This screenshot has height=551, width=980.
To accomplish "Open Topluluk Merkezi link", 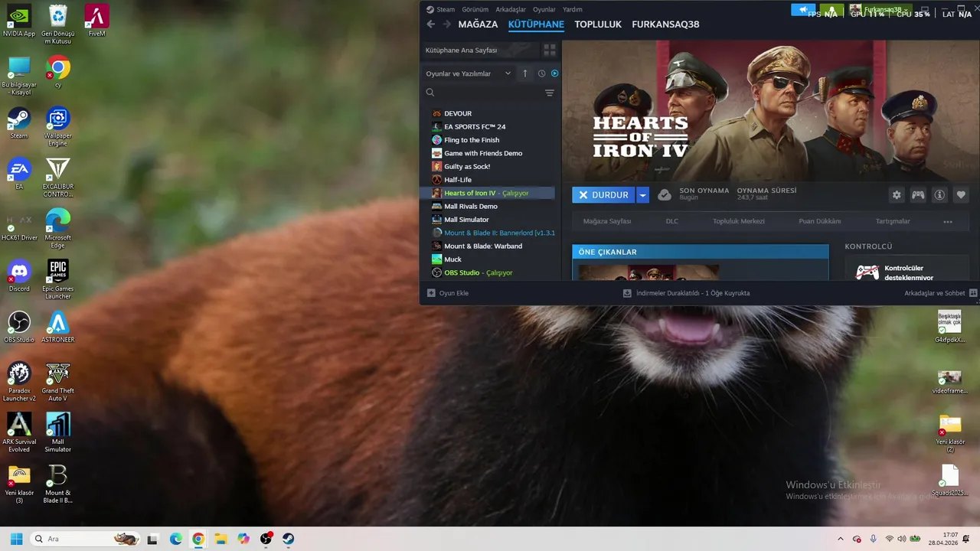I will (x=739, y=221).
